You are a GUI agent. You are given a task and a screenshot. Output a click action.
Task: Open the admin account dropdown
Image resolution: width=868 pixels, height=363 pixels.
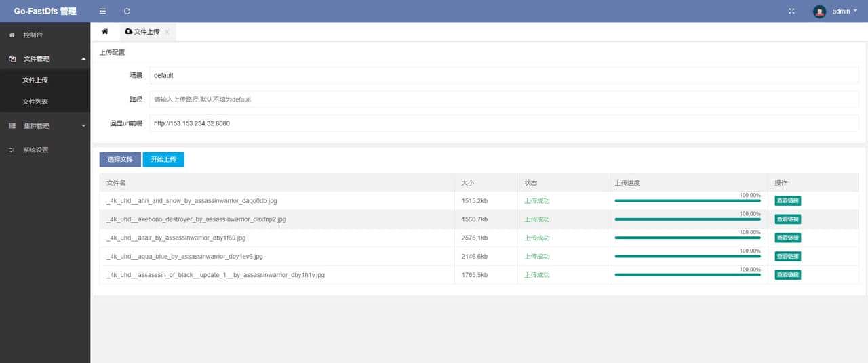click(845, 12)
